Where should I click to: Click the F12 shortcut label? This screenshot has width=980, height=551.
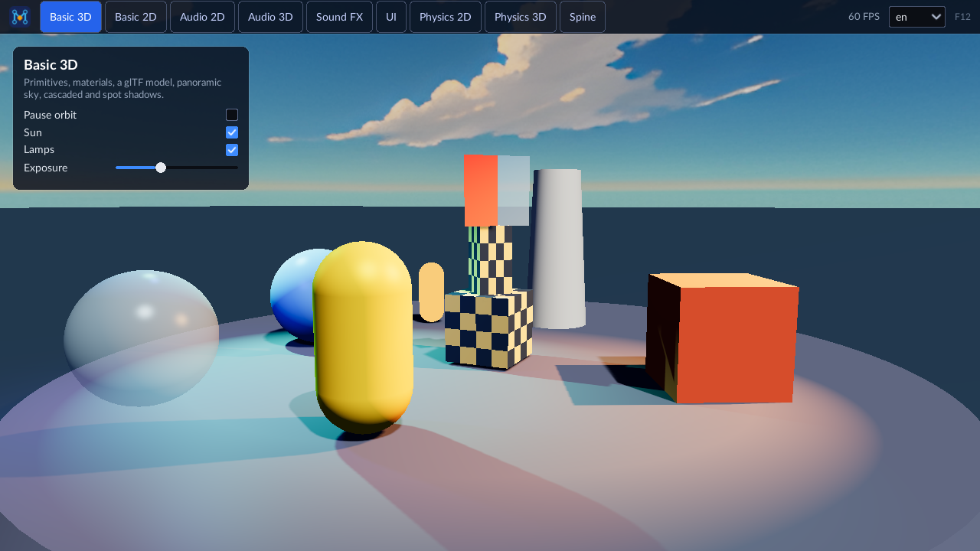tap(962, 17)
